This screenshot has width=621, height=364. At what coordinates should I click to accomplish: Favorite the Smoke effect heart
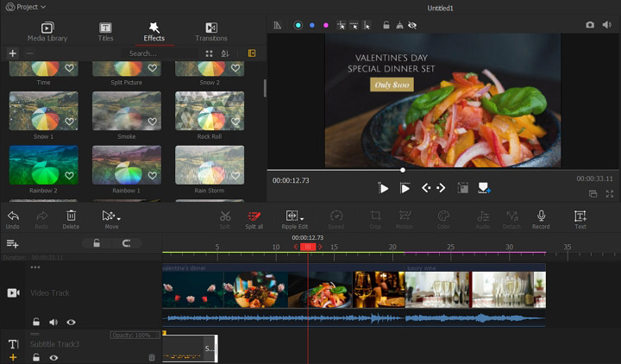coord(153,122)
